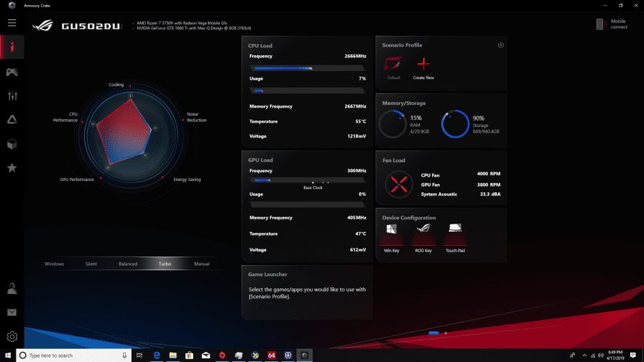644x362 pixels.
Task: Click the Storage 90% usage ring
Action: click(x=455, y=124)
